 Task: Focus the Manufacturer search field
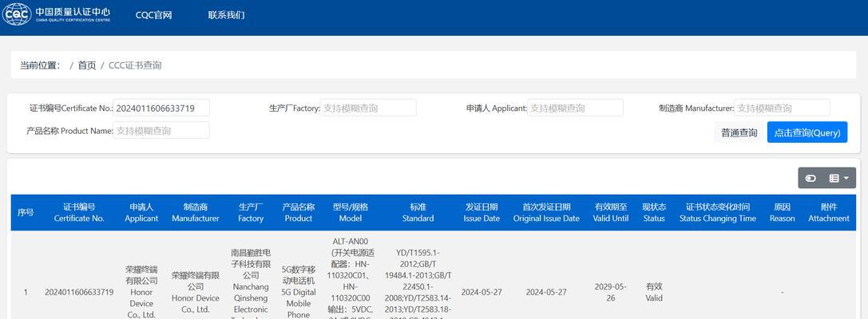(x=783, y=108)
